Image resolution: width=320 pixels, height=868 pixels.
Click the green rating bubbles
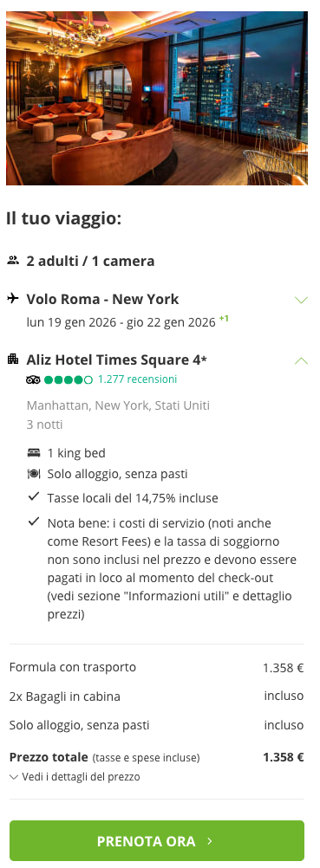click(69, 379)
